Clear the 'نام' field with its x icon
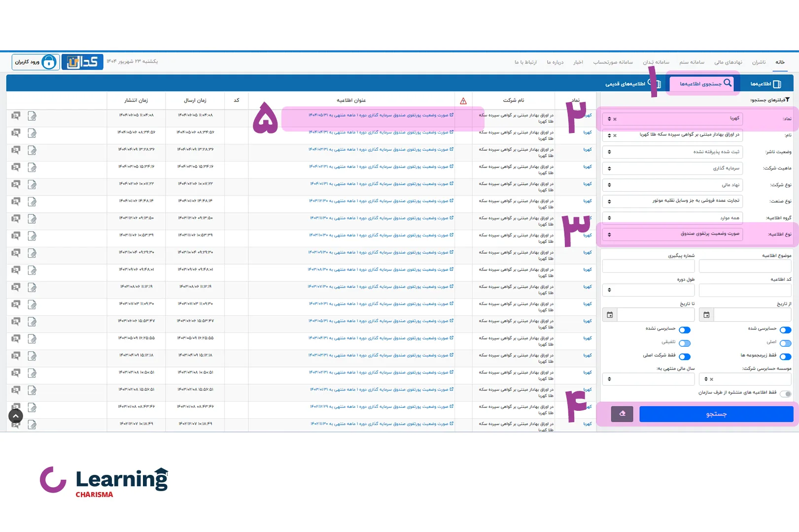 tap(615, 135)
